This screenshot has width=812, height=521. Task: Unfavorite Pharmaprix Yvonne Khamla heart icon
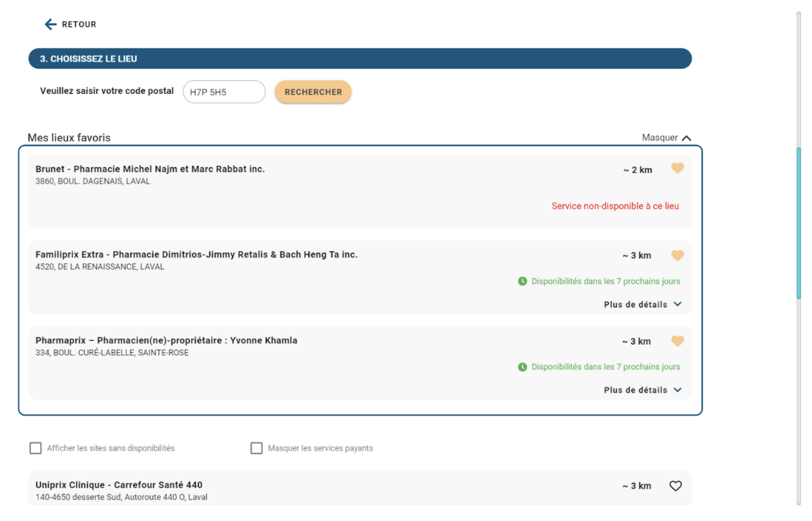pyautogui.click(x=677, y=341)
